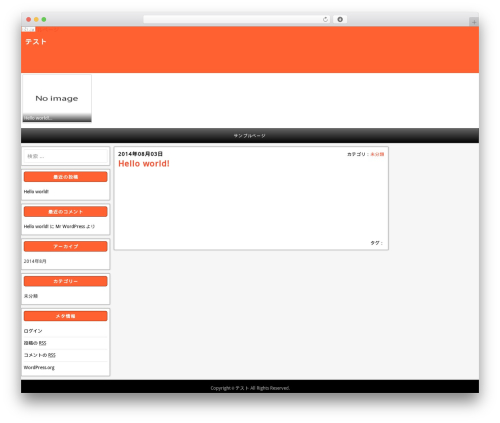Open Hello world! link in recent comments widget
The width and height of the screenshot is (500, 423).
[x=36, y=226]
